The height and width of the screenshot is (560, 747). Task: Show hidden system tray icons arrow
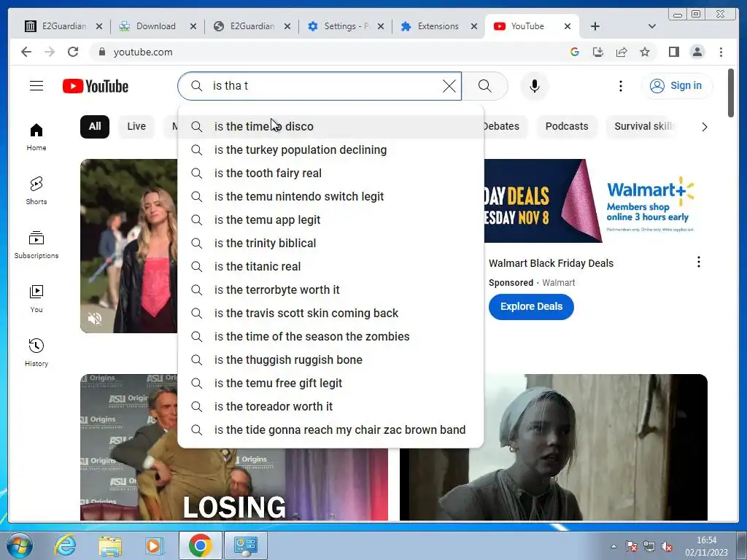pos(614,546)
